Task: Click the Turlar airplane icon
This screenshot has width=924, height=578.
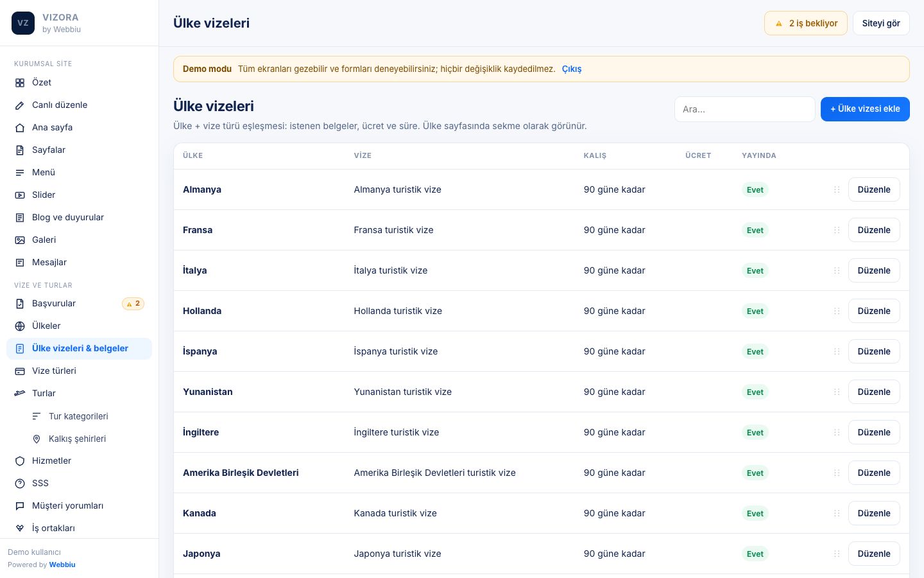Action: pos(20,394)
